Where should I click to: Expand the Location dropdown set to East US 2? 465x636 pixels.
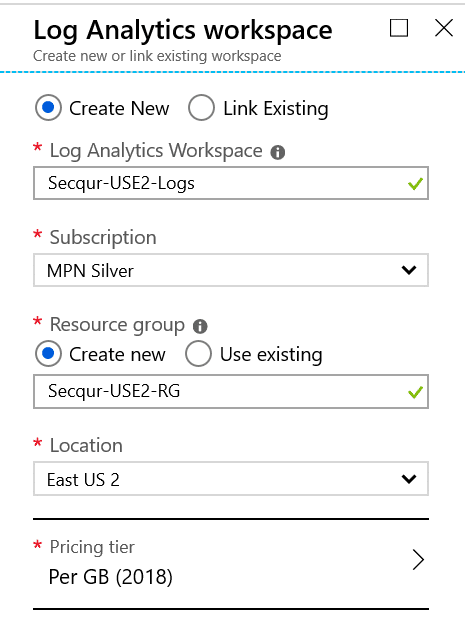231,479
